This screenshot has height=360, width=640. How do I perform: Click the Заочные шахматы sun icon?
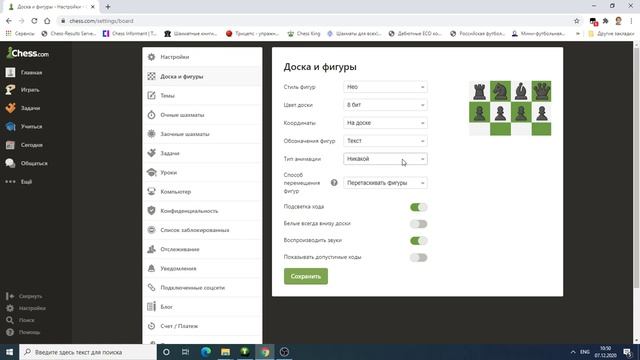point(151,134)
